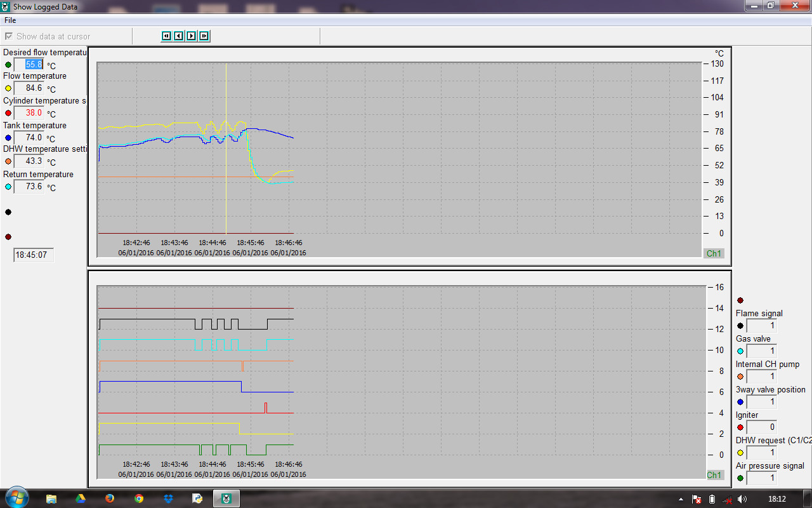The image size is (812, 508).
Task: Step cursor forward one sample
Action: (x=191, y=36)
